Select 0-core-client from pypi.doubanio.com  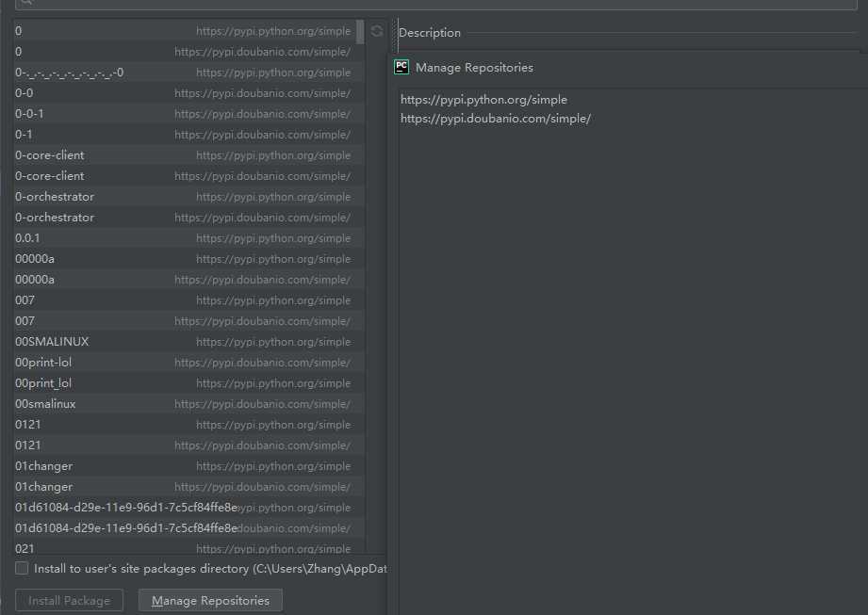[x=188, y=176]
